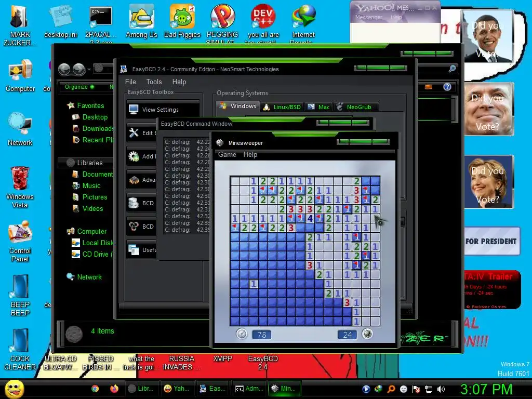Select Downloads in the Explorer sidebar
Image resolution: width=532 pixels, height=399 pixels.
tap(93, 128)
